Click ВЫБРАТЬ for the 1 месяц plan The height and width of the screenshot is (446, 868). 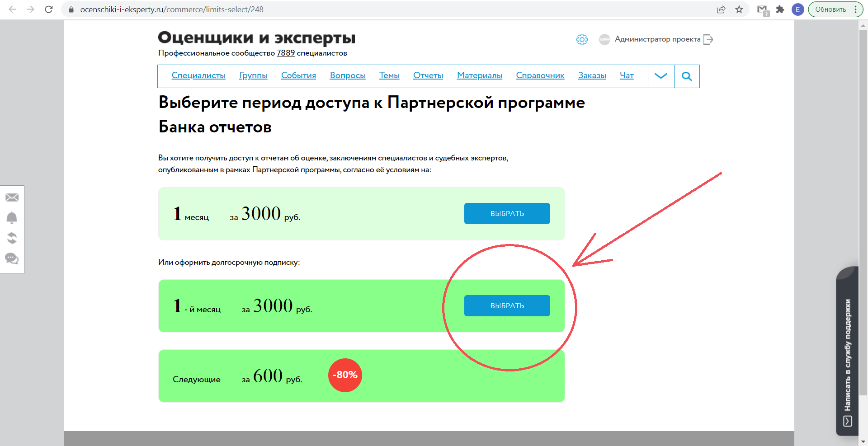point(507,213)
